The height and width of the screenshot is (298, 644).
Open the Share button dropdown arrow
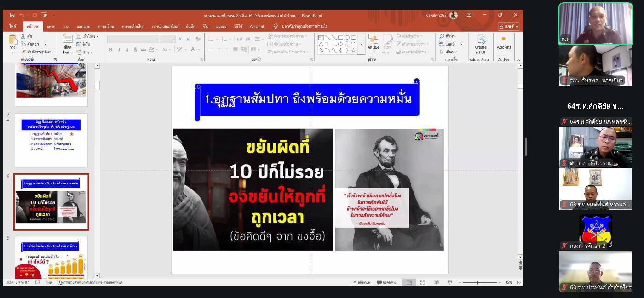516,27
